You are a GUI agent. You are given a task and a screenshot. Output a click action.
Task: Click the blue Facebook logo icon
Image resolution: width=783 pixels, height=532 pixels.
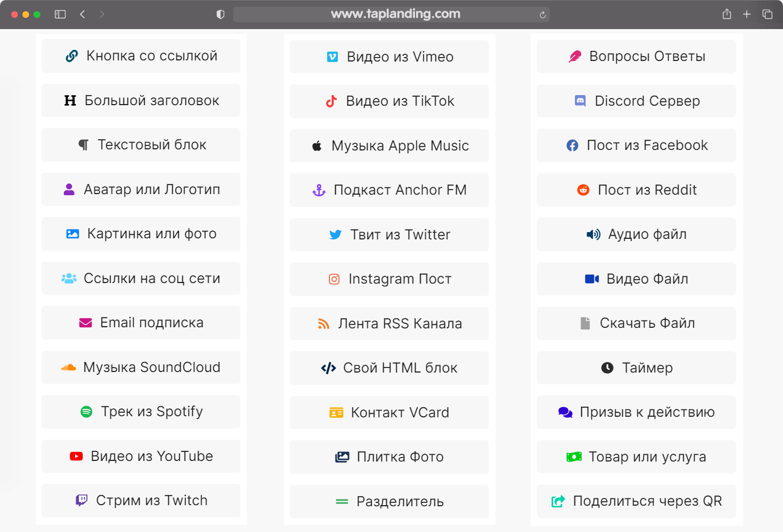572,145
